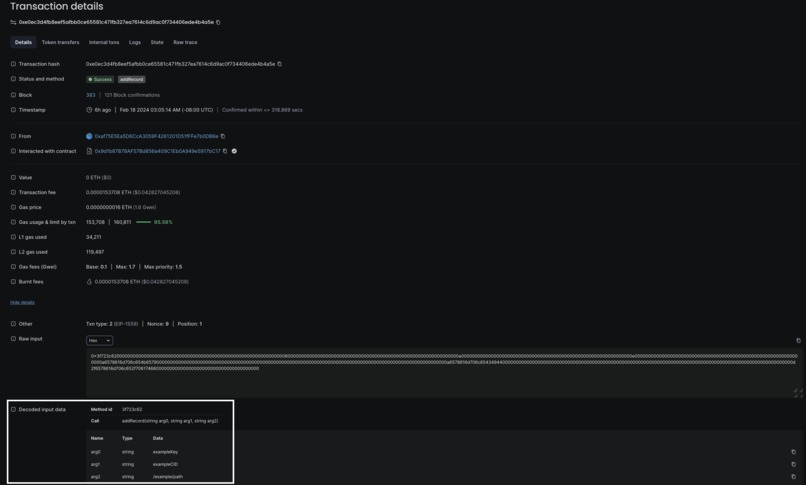Grab the raw input text area resize handle
Viewport: 806px width, 485px height.
798,393
